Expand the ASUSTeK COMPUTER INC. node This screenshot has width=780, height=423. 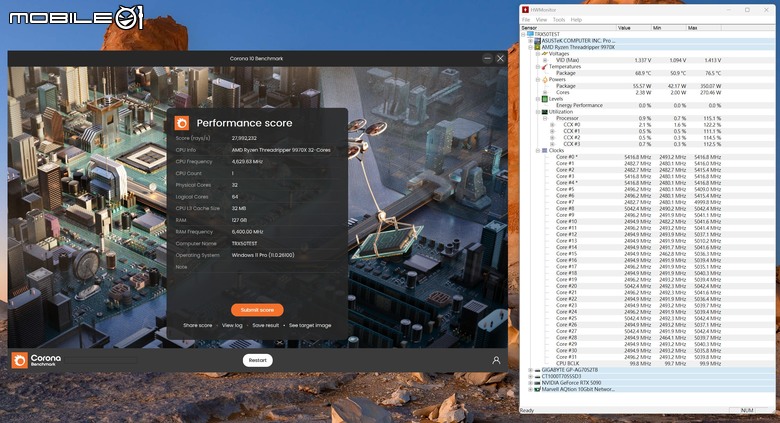coord(530,41)
